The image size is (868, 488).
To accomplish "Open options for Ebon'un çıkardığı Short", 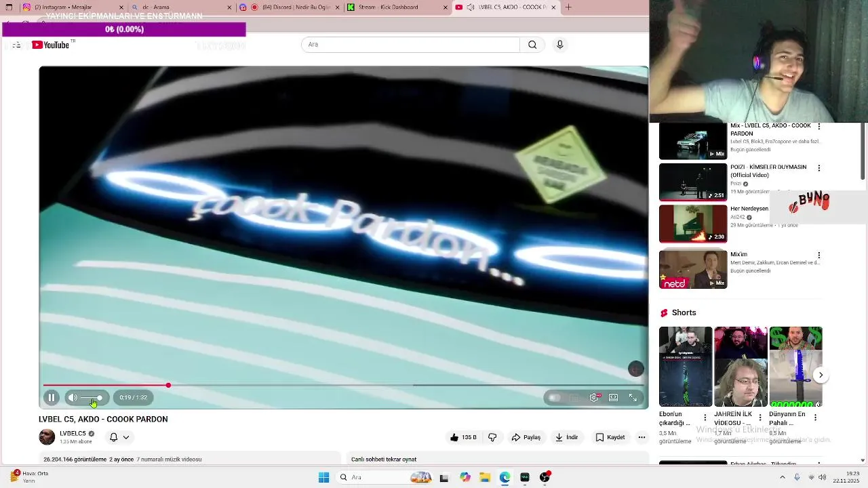I will [x=705, y=418].
